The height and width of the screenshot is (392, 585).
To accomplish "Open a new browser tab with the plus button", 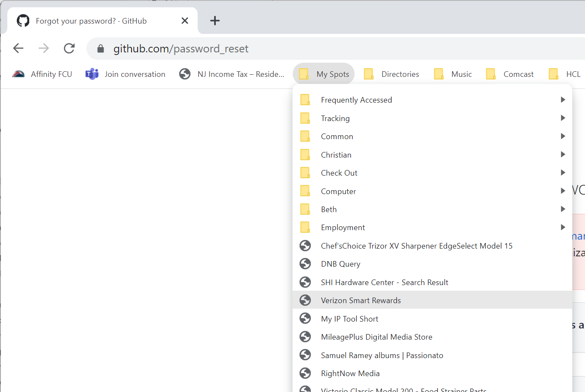I will coord(214,20).
